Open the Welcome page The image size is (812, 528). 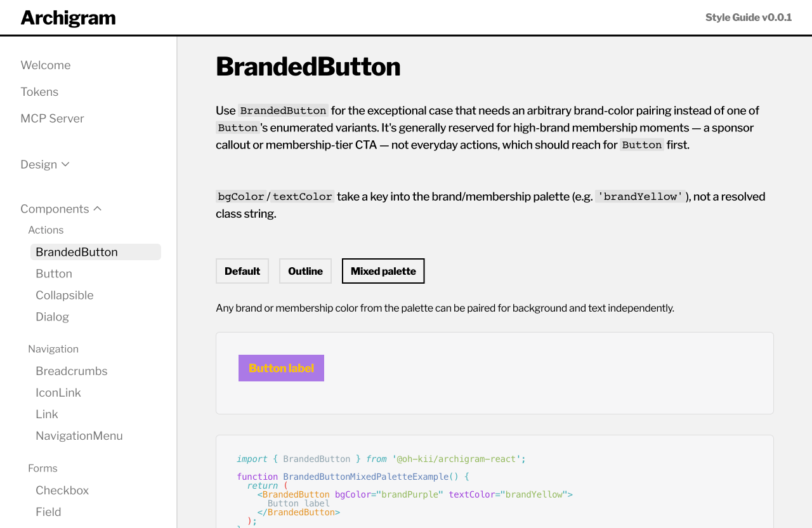[x=46, y=65]
